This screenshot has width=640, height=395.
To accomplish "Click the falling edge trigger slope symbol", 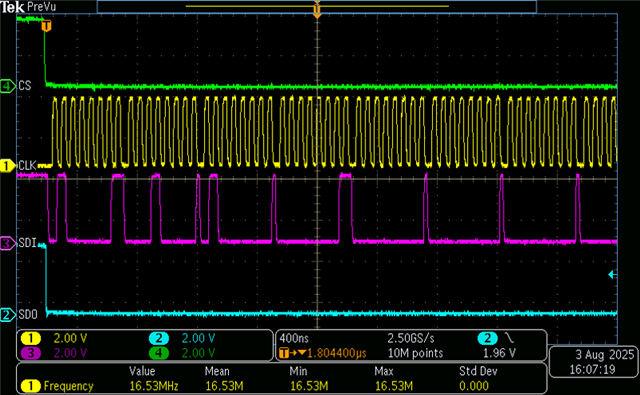I will tap(509, 338).
